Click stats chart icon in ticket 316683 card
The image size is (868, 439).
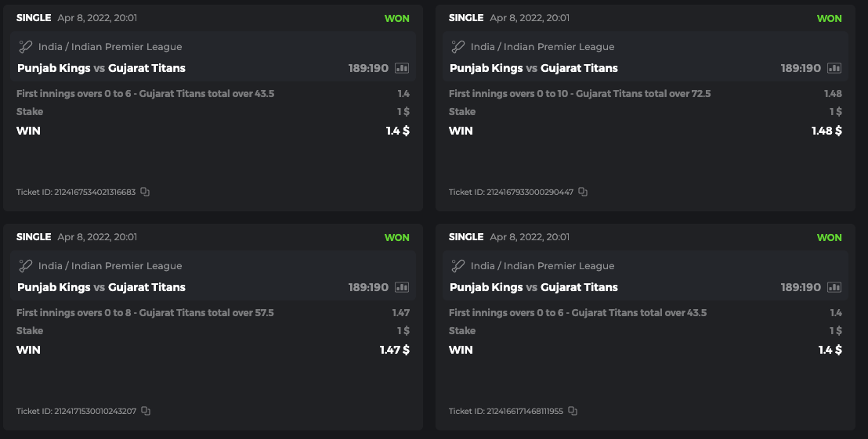point(402,68)
